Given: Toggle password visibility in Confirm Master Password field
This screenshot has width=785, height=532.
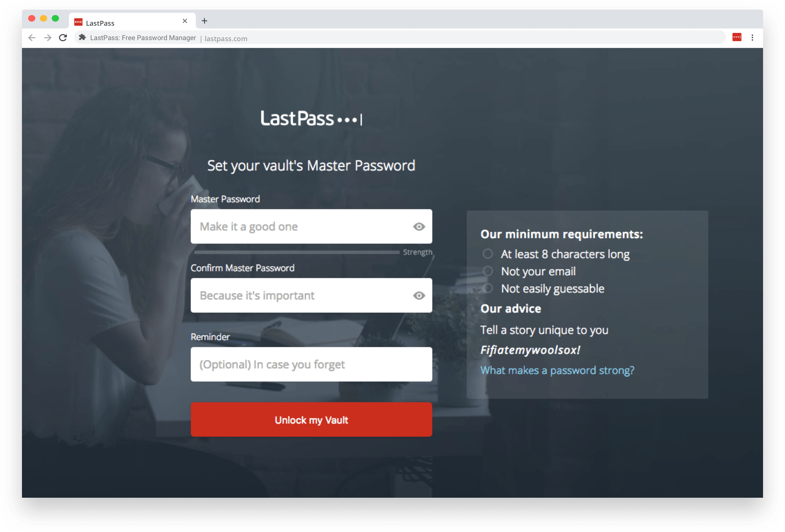Looking at the screenshot, I should coord(419,295).
